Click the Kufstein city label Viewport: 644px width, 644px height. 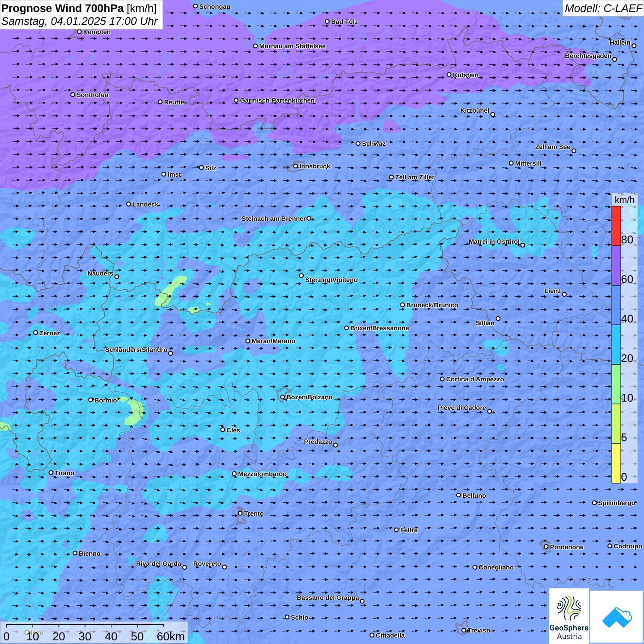click(466, 75)
